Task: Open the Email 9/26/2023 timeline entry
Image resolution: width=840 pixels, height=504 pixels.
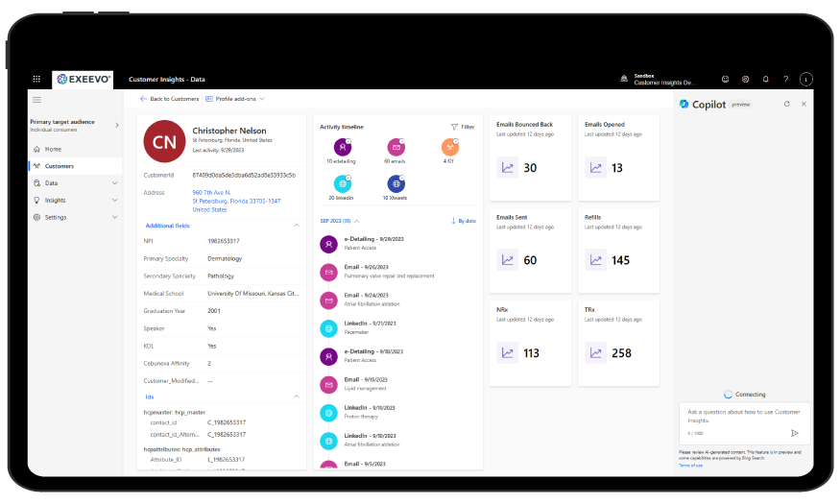Action: pyautogui.click(x=390, y=271)
